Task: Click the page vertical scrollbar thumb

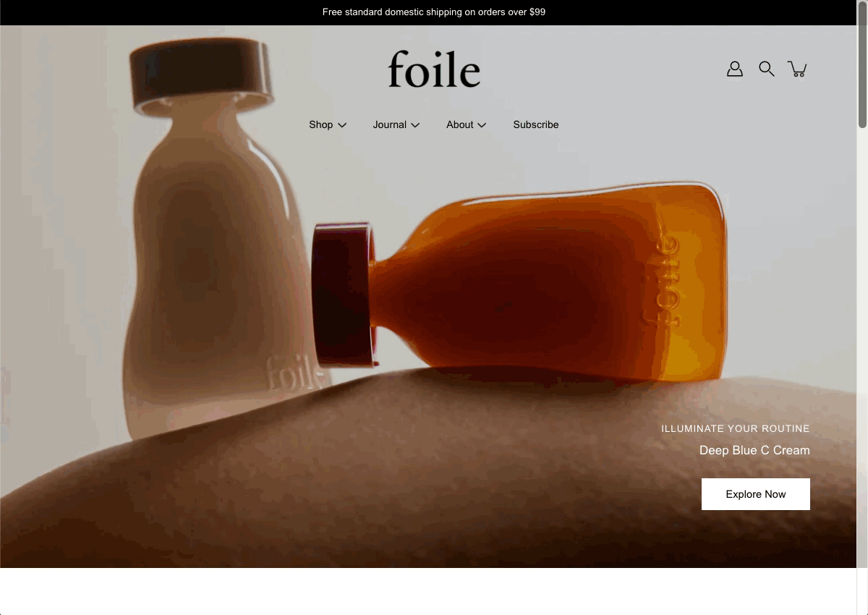Action: (x=862, y=77)
